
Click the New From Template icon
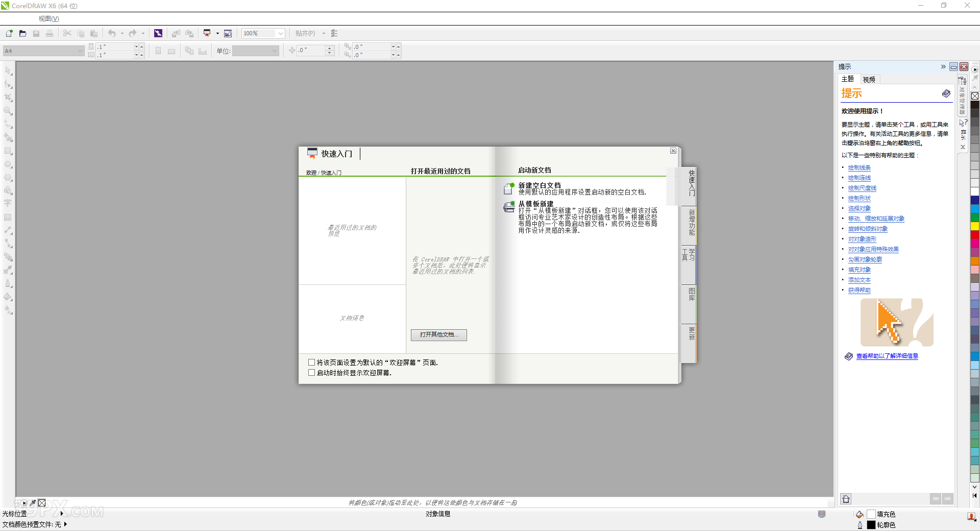(x=509, y=207)
